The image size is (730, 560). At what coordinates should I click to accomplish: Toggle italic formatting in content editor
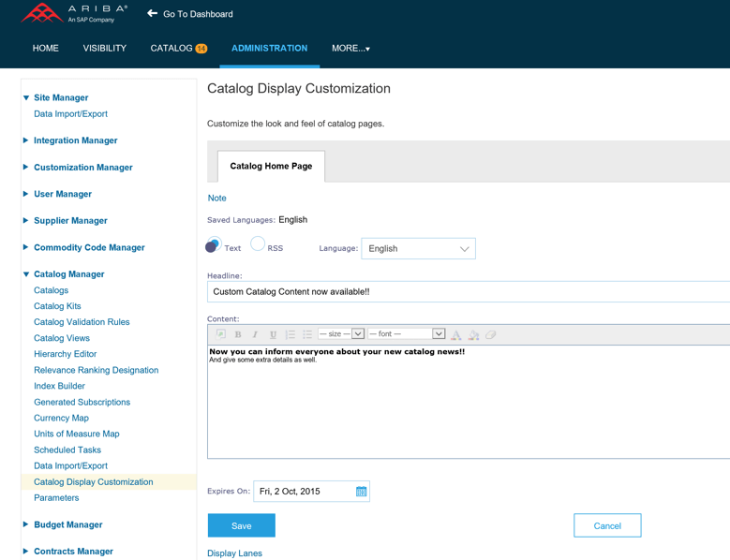coord(255,334)
